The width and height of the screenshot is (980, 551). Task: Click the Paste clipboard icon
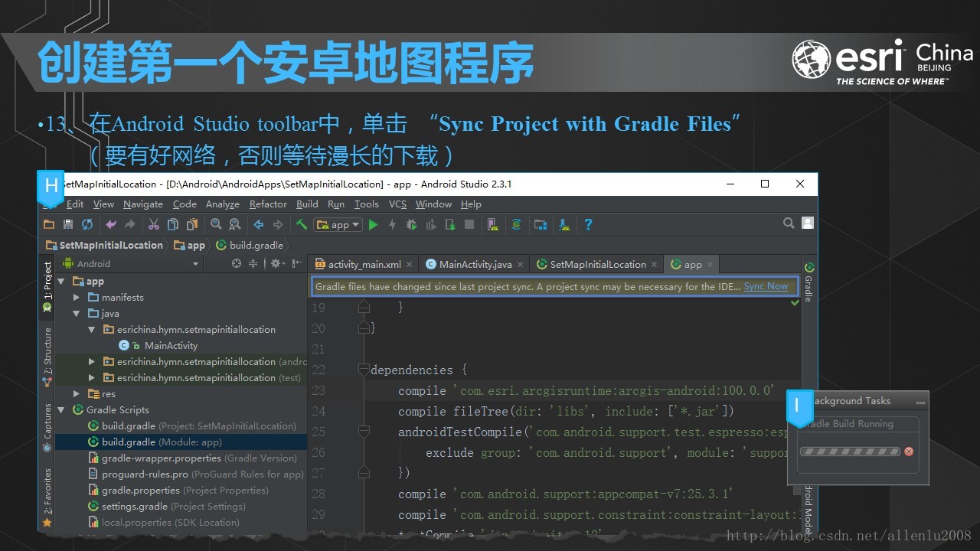point(192,224)
